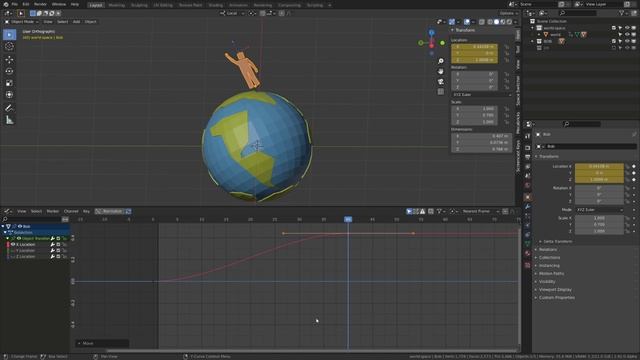Screen dimensions: 640x360
Task: Open the Object Mode dropdown
Action: click(x=22, y=22)
